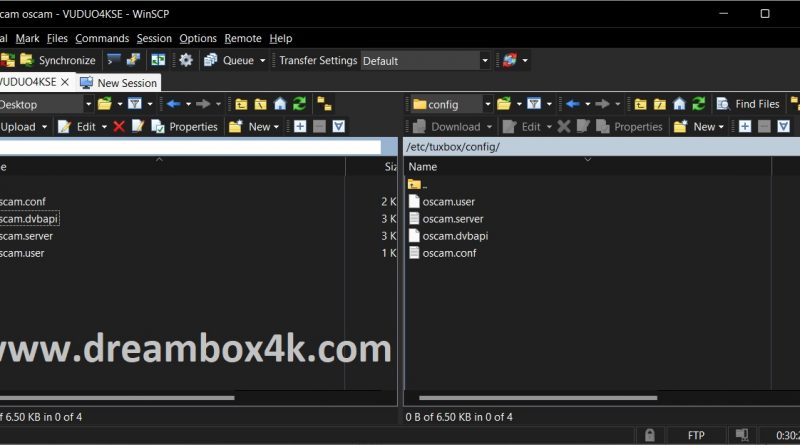Click local invert selection icon
The height and width of the screenshot is (445, 800).
click(339, 127)
